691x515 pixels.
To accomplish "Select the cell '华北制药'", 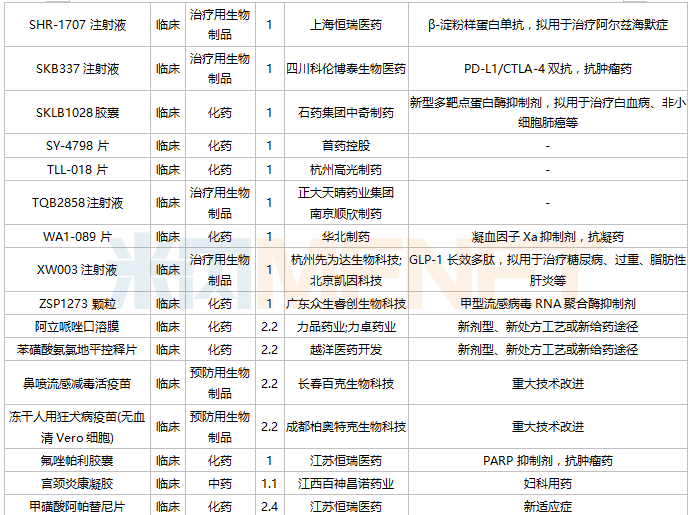I will pos(346,237).
